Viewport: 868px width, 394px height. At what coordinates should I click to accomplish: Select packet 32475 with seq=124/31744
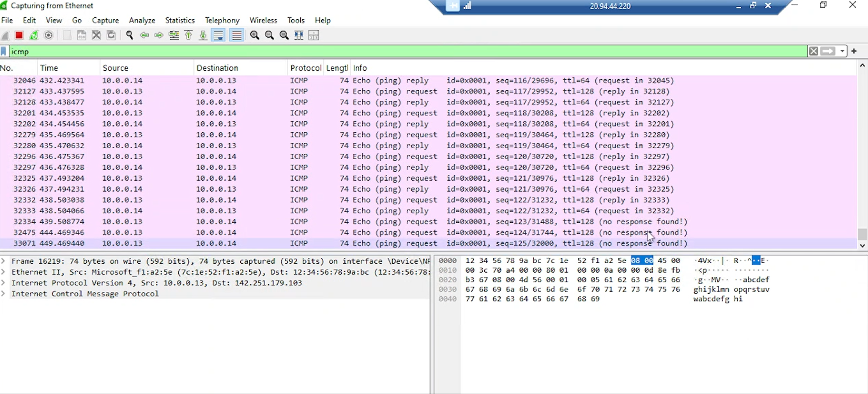click(428, 233)
